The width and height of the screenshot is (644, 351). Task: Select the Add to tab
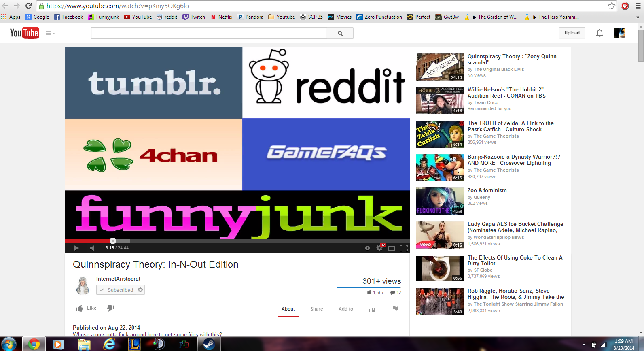[x=346, y=309]
